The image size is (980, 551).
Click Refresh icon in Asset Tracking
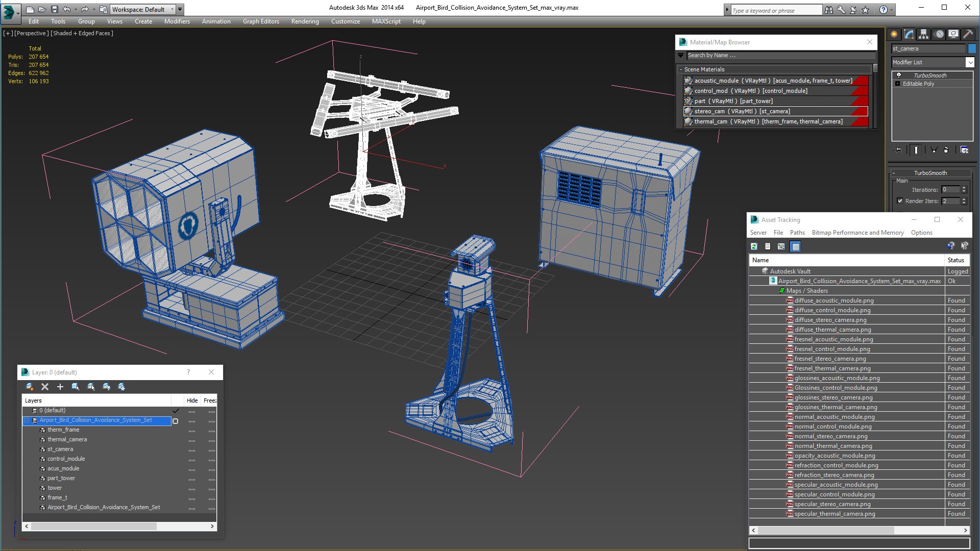[754, 246]
